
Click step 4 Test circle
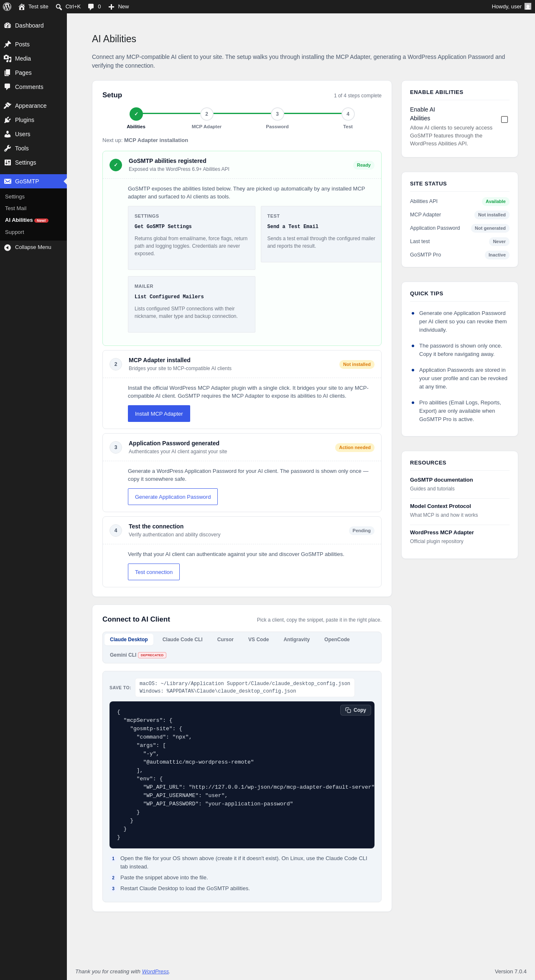[348, 114]
